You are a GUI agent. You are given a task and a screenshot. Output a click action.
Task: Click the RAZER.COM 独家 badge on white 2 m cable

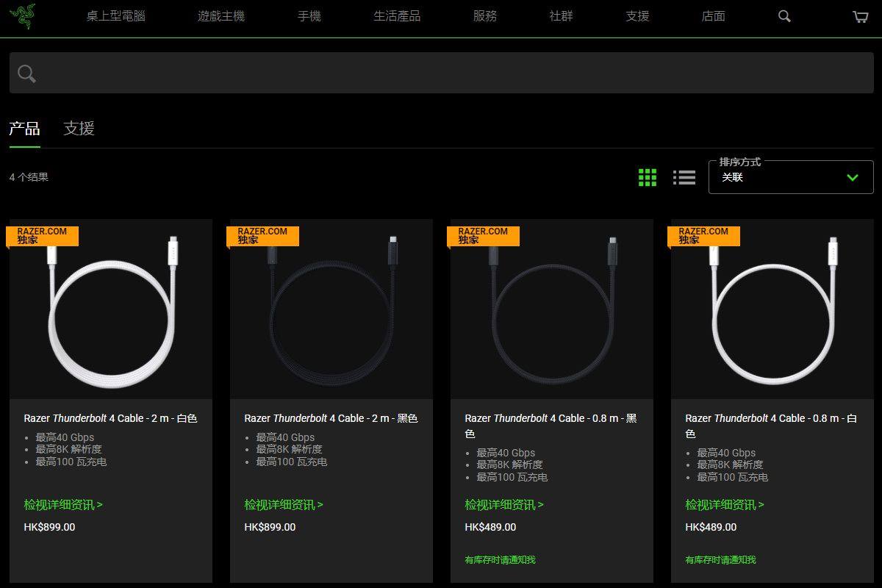tap(43, 236)
